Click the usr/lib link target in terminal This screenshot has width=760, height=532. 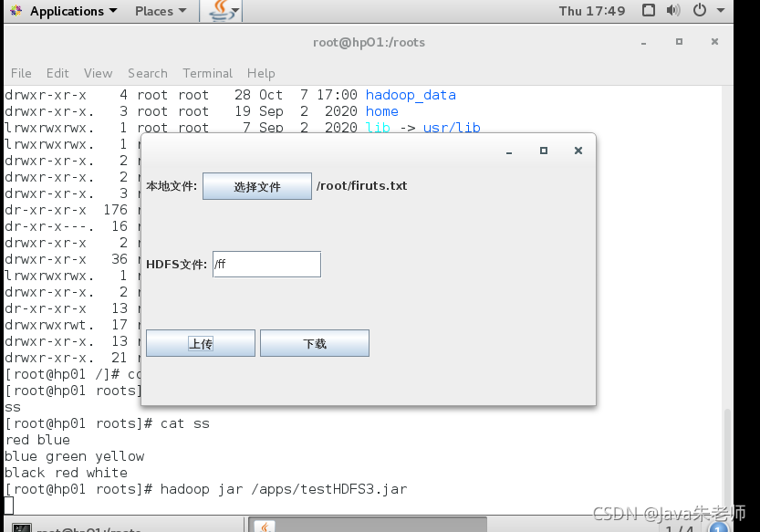[452, 128]
